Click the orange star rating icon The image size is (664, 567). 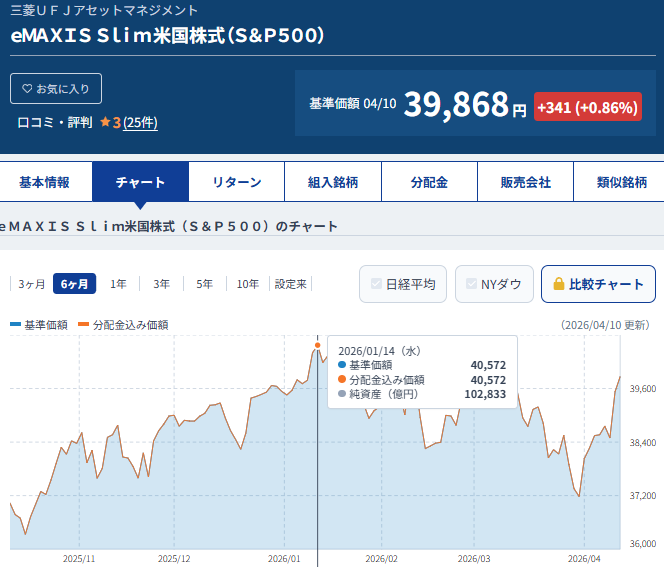(x=105, y=122)
